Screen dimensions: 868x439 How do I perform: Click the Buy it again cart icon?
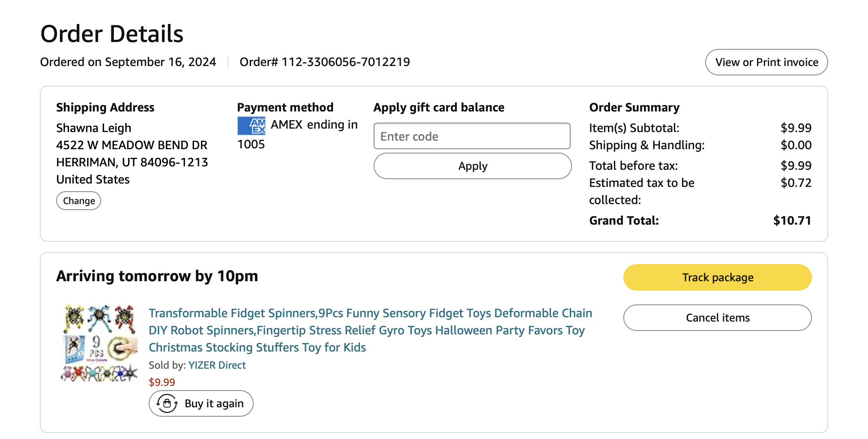point(167,403)
